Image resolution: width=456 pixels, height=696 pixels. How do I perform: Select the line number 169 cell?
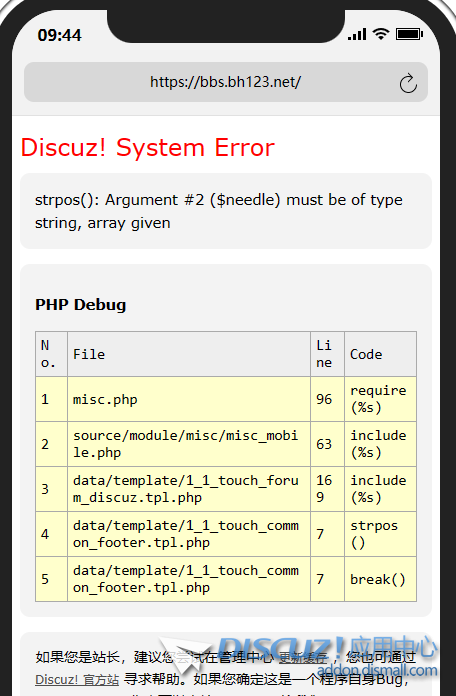point(327,489)
